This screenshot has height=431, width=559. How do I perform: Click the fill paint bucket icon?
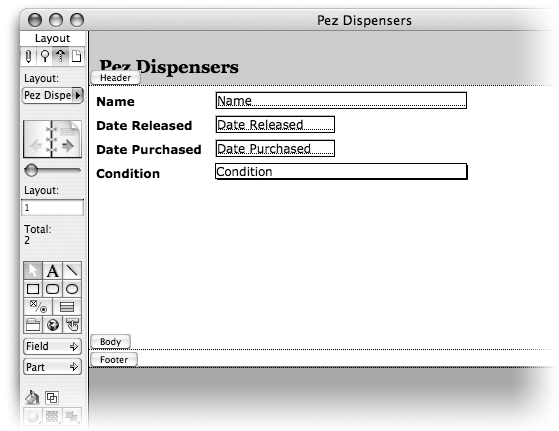click(x=32, y=397)
